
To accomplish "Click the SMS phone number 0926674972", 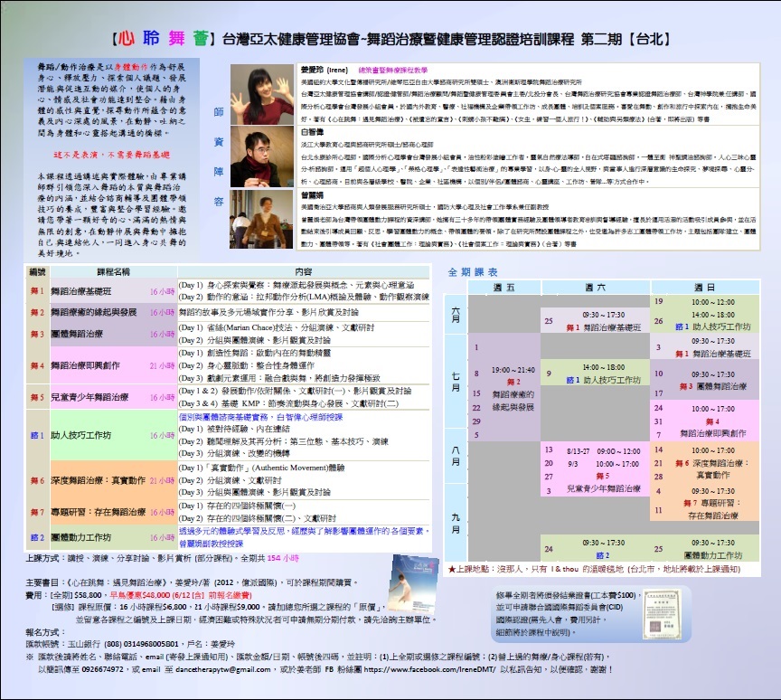I will coord(103,669).
